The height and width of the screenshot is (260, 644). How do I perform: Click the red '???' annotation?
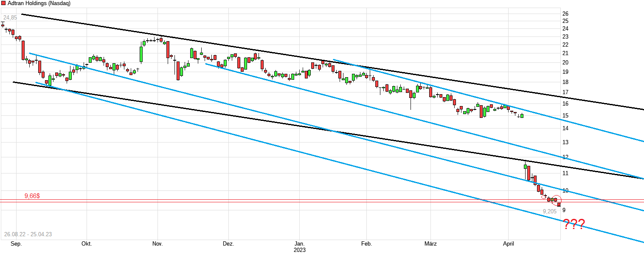(x=574, y=224)
